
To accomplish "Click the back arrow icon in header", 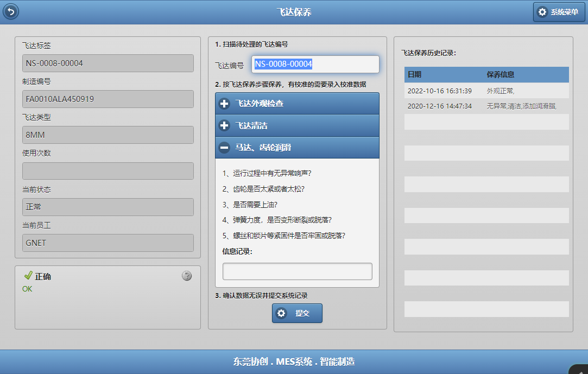I will 11,11.
